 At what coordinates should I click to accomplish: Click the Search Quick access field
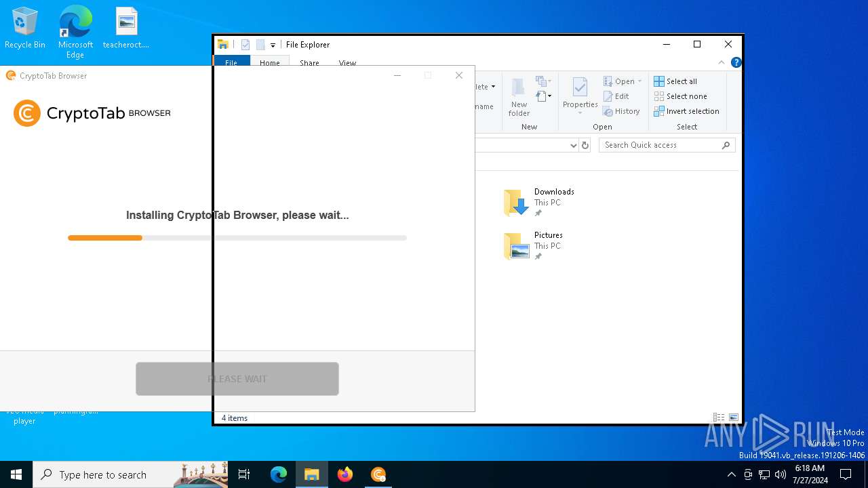667,145
